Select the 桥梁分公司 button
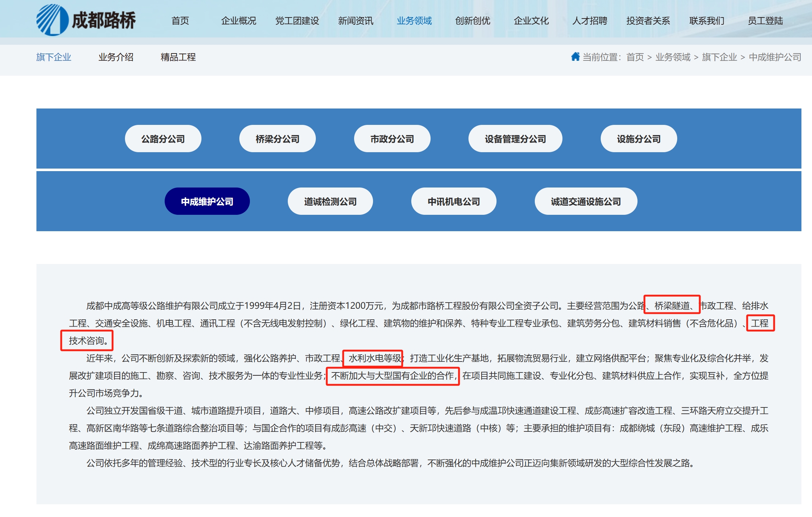The height and width of the screenshot is (517, 812). 278,139
